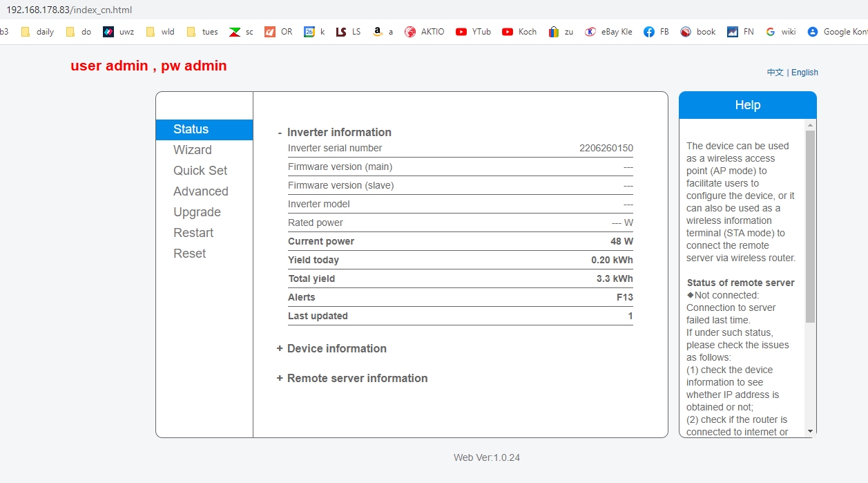This screenshot has width=868, height=483.
Task: Open the Amazon bookmark icon
Action: point(377,32)
